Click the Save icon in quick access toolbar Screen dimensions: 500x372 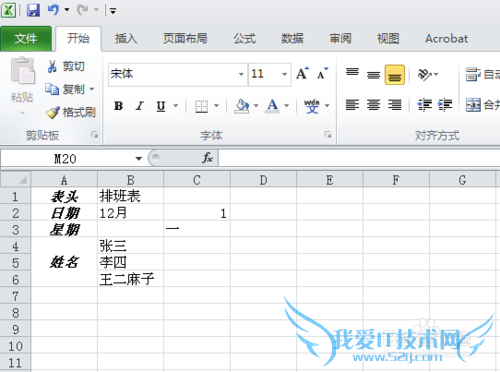click(33, 10)
